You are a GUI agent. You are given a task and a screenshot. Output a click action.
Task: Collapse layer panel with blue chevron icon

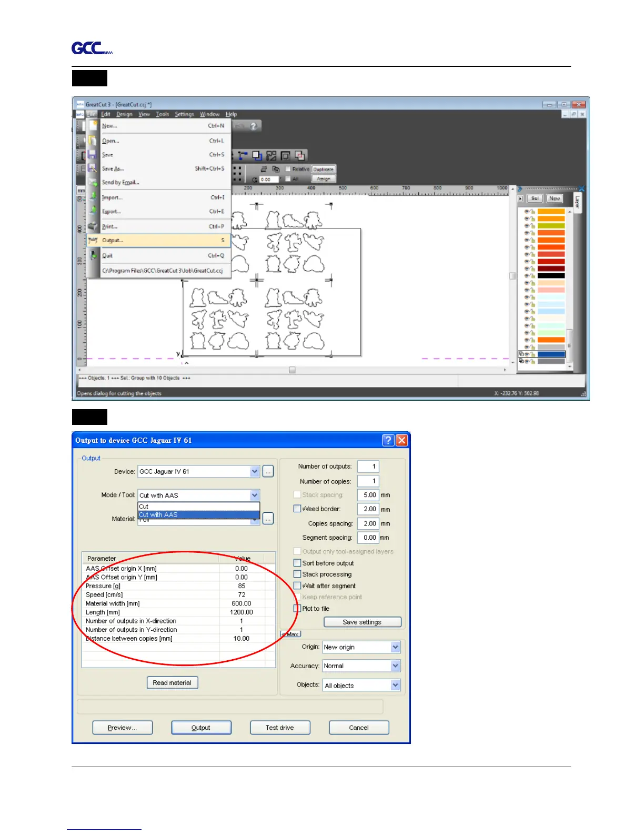point(520,188)
